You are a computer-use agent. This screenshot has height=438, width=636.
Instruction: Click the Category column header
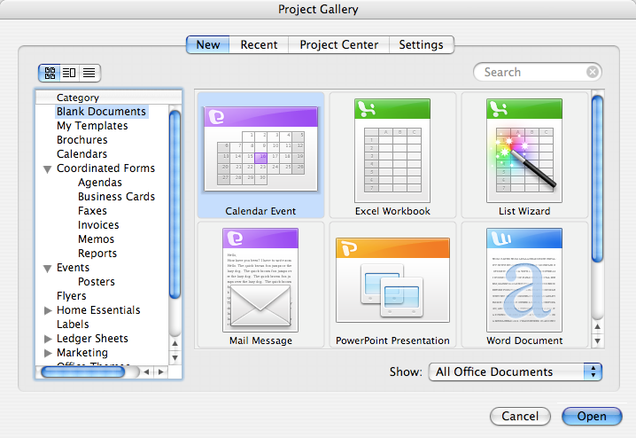109,98
